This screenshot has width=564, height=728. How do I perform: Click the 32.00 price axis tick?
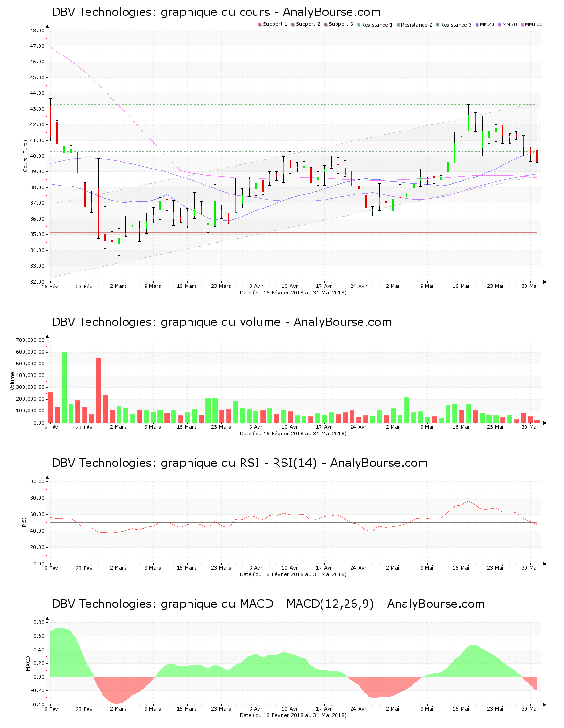pyautogui.click(x=37, y=282)
